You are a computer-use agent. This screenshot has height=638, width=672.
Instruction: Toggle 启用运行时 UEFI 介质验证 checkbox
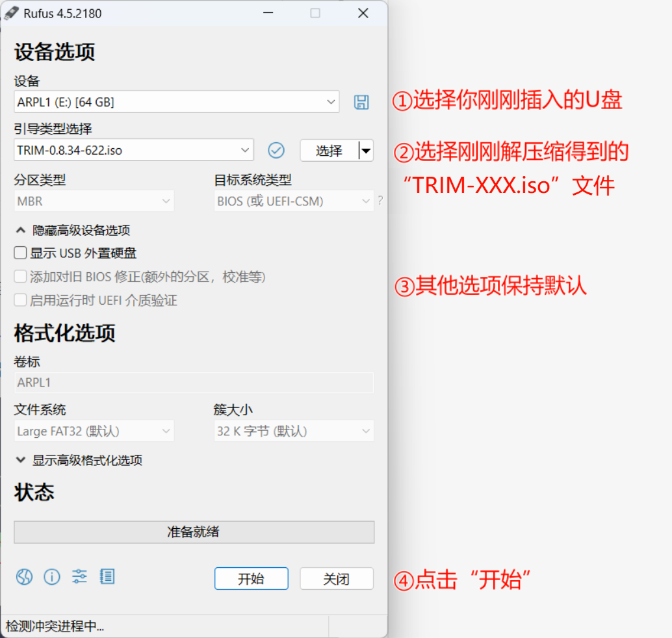pos(20,300)
